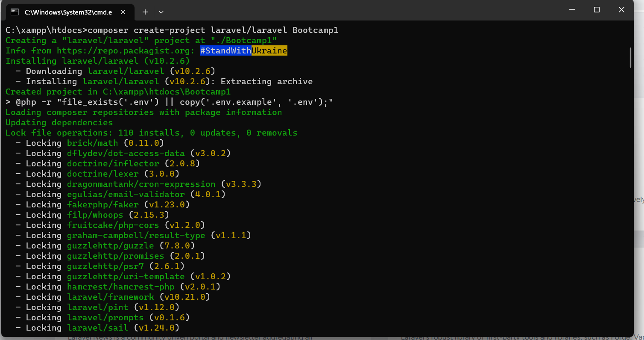Select the C:\Windows\System32\cmd.exe tab

[x=70, y=12]
